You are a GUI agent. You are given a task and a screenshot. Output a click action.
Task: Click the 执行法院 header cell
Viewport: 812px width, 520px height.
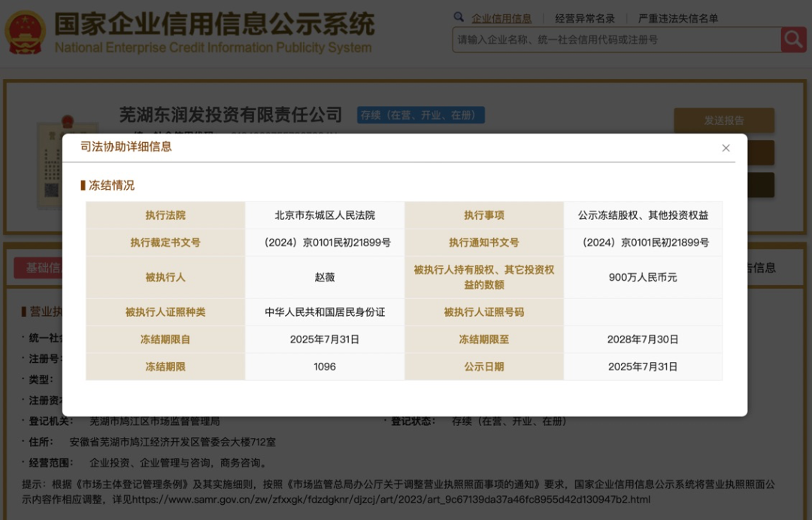[165, 215]
